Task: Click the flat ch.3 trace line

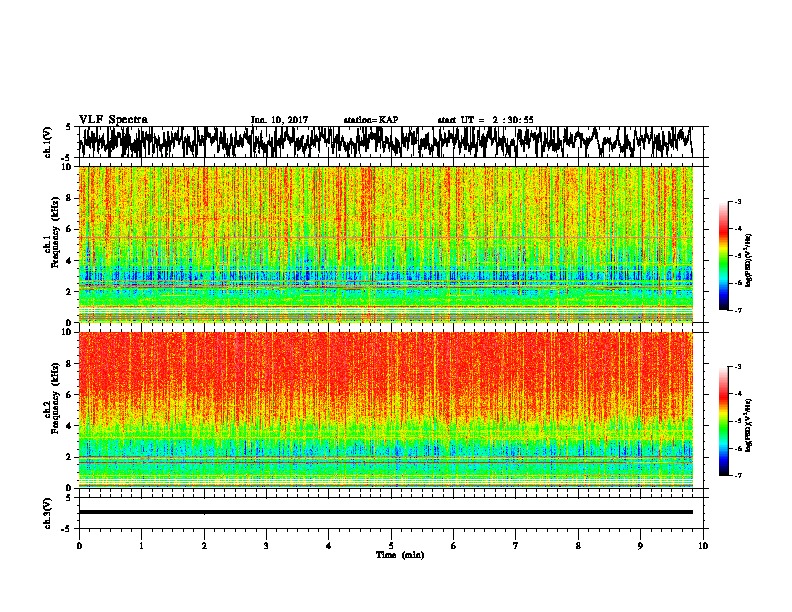Action: pos(386,512)
